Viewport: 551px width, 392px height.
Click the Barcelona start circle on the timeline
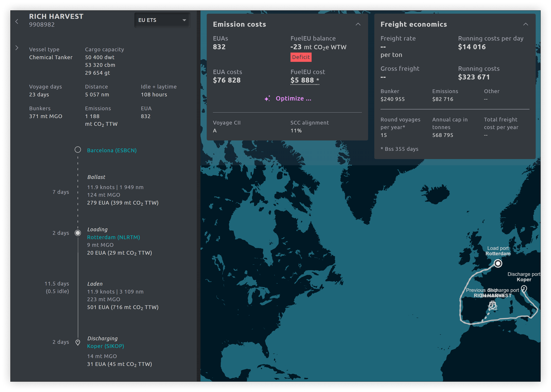pos(78,150)
